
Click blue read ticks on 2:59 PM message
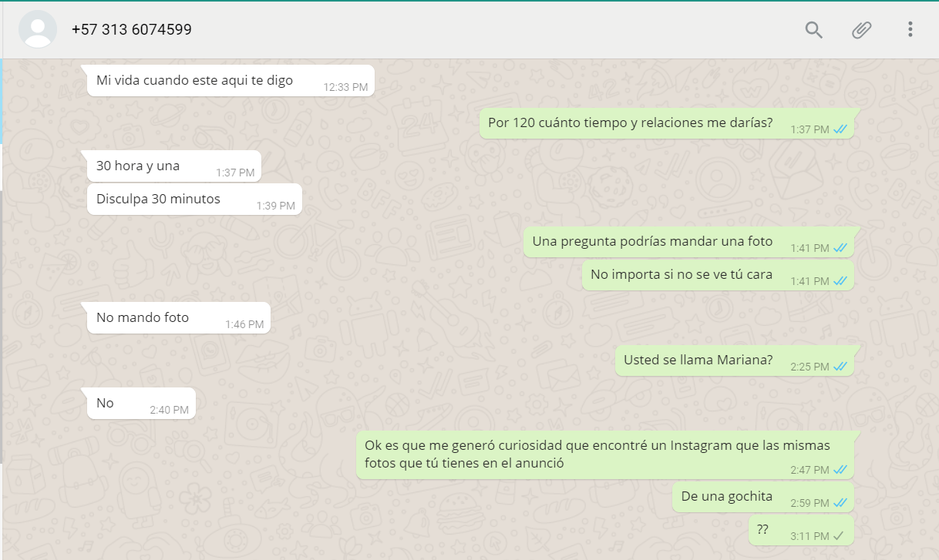[840, 503]
